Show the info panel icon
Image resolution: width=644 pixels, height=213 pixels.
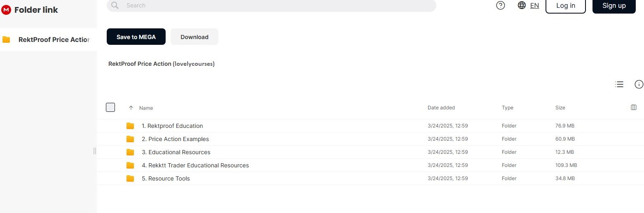pos(639,84)
